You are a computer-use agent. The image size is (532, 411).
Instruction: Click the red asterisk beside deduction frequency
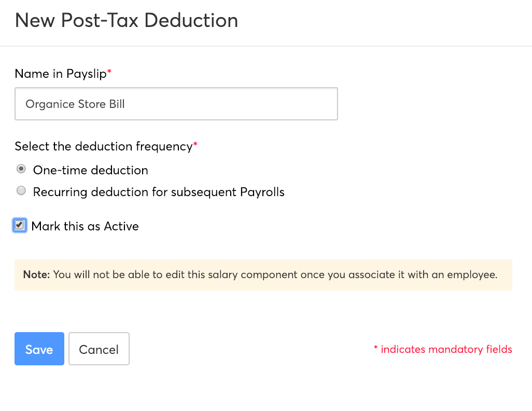[x=195, y=146]
